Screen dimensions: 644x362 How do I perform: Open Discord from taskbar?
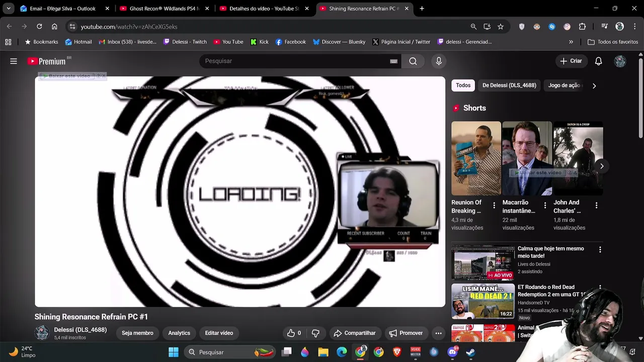[x=452, y=352]
